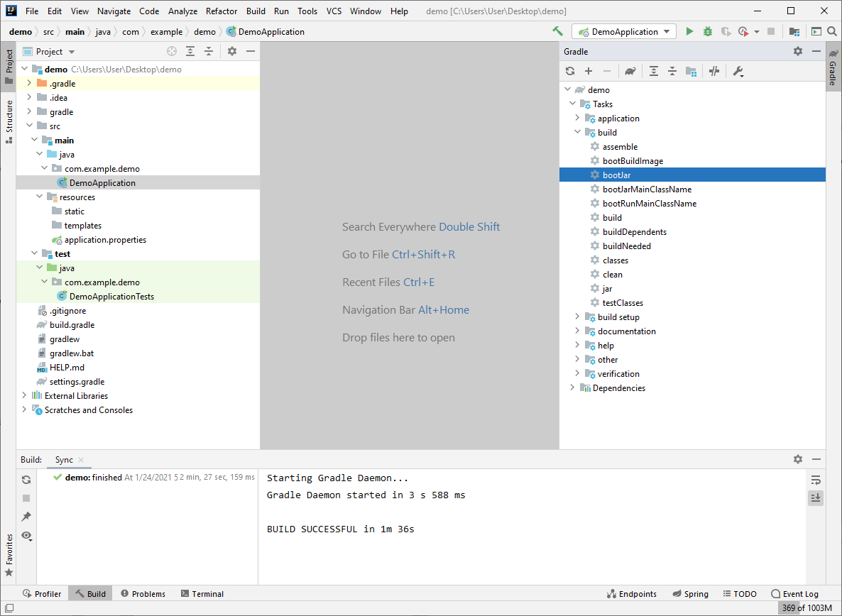Open Build panel gear settings
842x616 pixels.
pyautogui.click(x=798, y=459)
